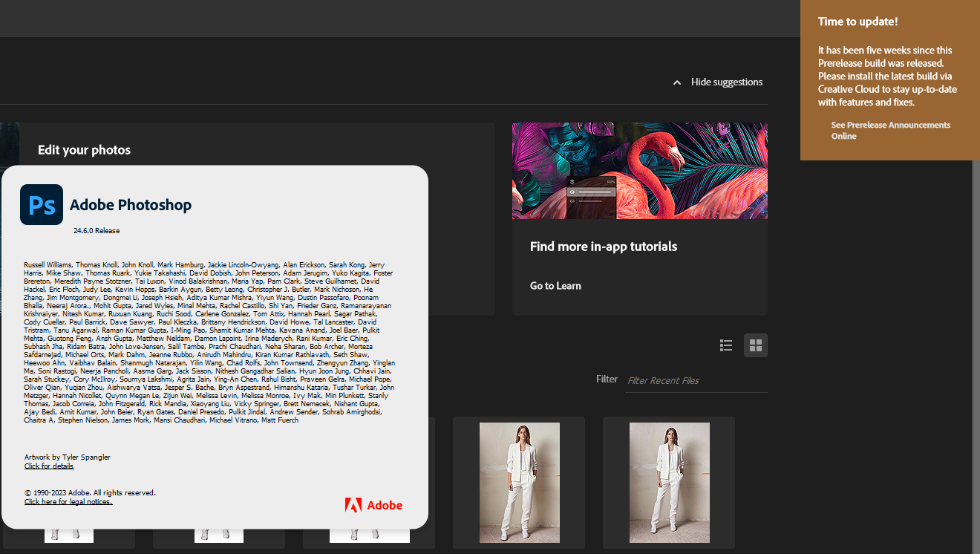
Task: Click the Time to update! notification title
Action: (857, 22)
